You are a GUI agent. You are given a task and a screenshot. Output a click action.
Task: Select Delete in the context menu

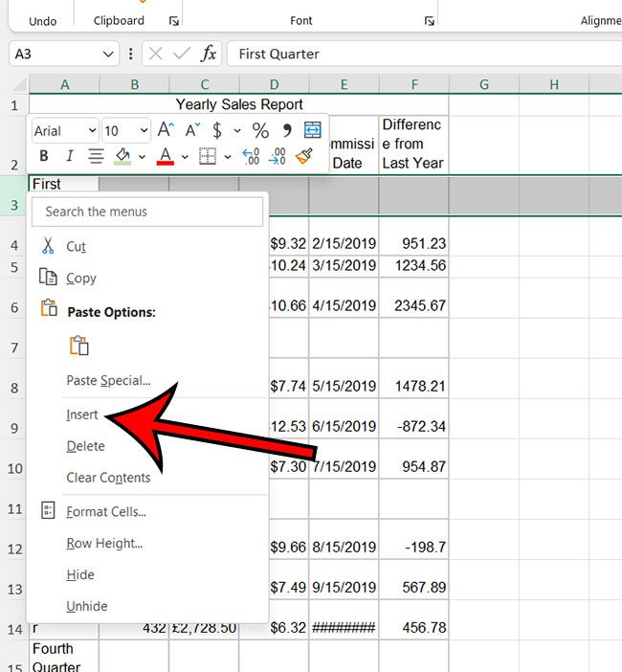[x=85, y=446]
